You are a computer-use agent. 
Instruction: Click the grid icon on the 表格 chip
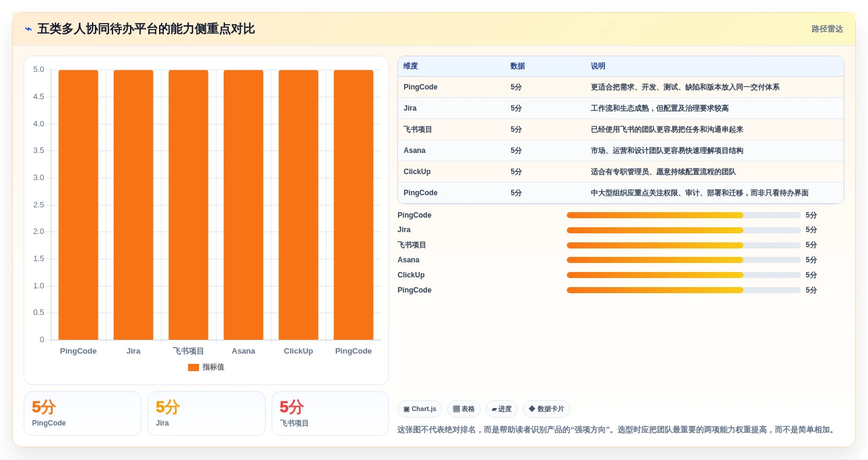pyautogui.click(x=456, y=409)
